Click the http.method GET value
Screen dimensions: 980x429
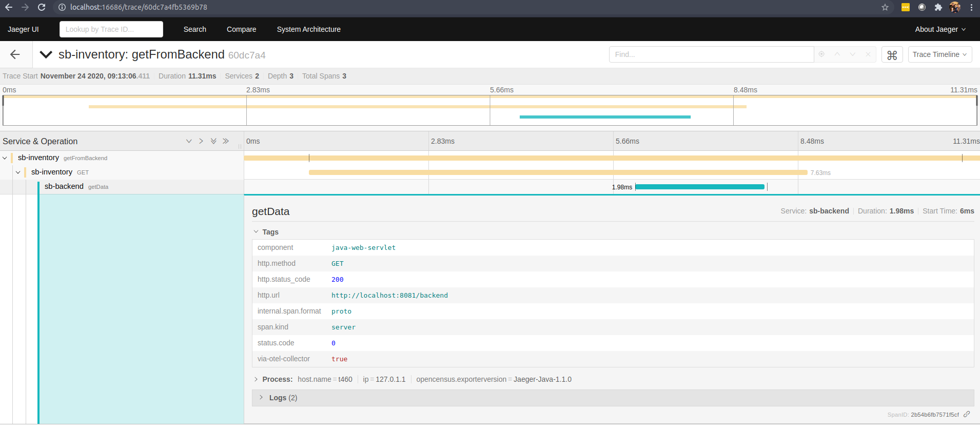coord(338,263)
